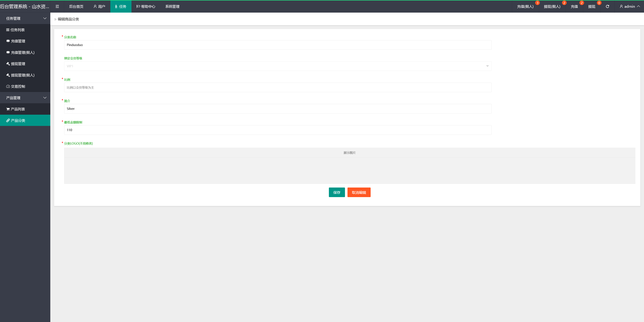The height and width of the screenshot is (322, 644).
Task: Open 充值(假人) notifications with badge 3
Action: 525,7
